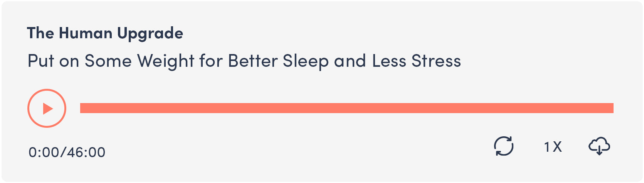Click the 46:00 total duration text
Viewport: 644px width, 183px height.
click(86, 152)
